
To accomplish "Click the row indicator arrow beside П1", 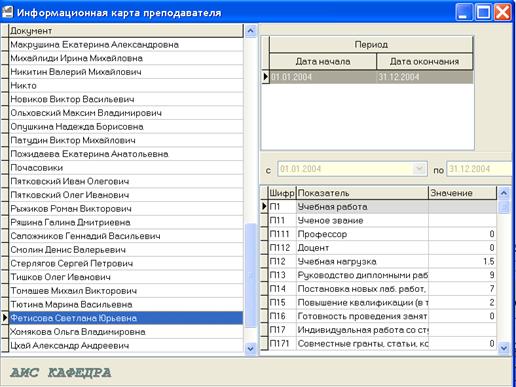I will (264, 207).
